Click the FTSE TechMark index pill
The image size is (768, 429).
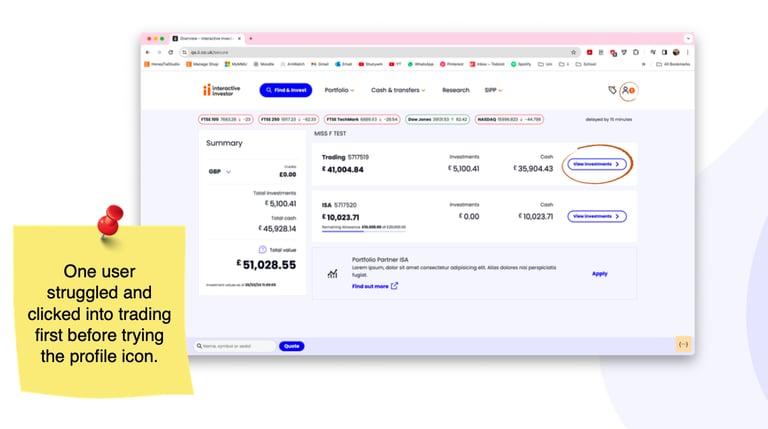pos(362,119)
